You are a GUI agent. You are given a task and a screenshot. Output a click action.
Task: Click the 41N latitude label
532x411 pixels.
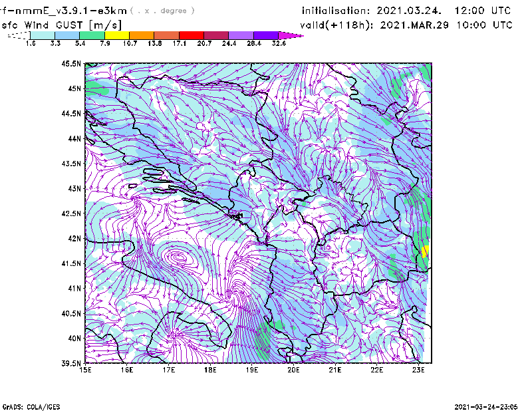click(74, 289)
